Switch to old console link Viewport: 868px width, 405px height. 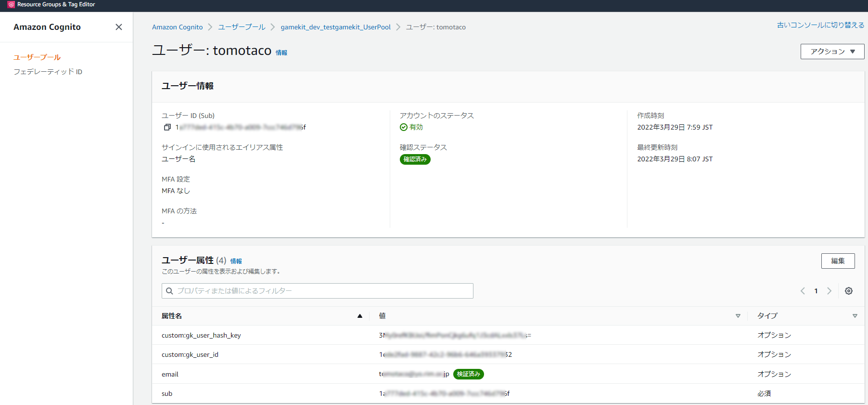point(820,25)
